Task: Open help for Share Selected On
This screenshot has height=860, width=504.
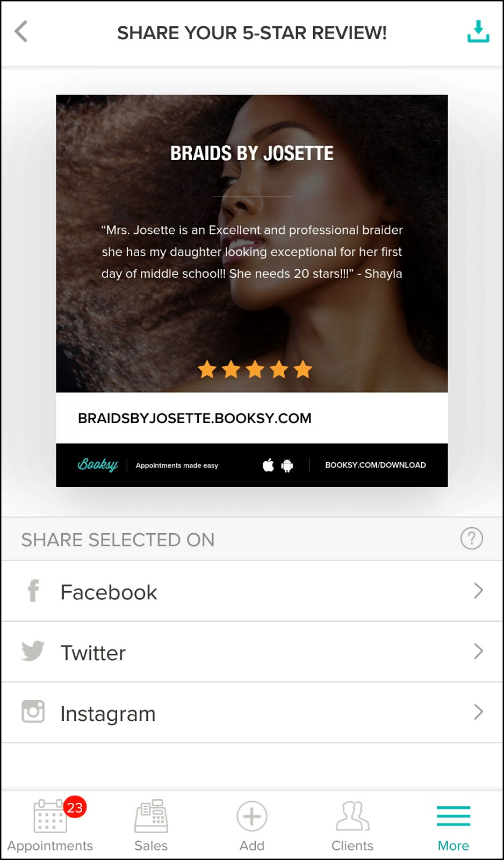Action: click(x=471, y=539)
